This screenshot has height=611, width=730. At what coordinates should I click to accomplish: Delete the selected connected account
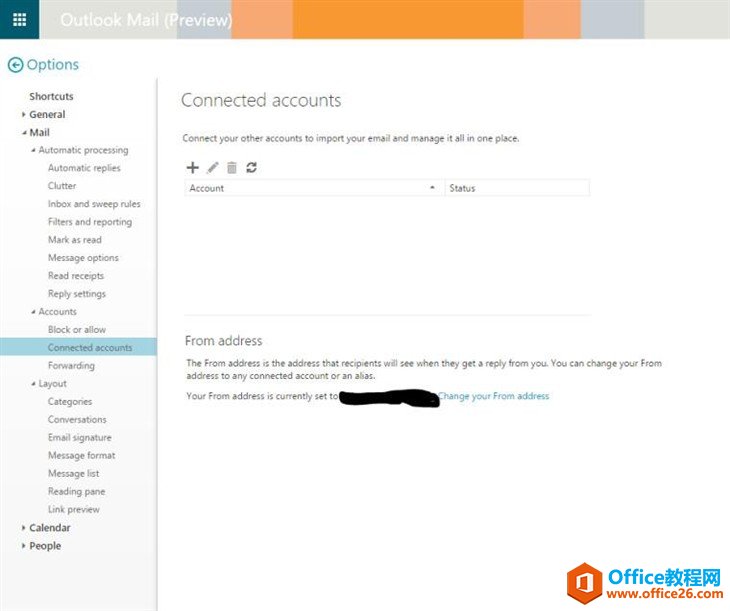(x=232, y=168)
